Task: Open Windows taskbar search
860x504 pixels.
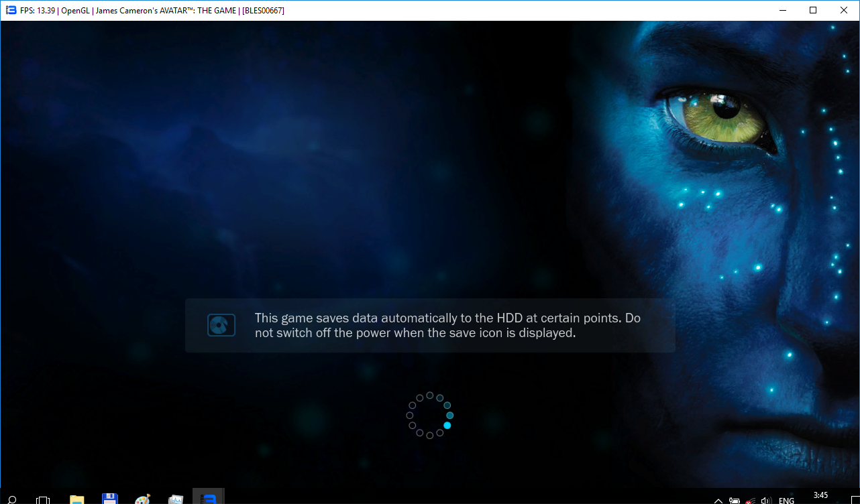Action: [x=11, y=499]
